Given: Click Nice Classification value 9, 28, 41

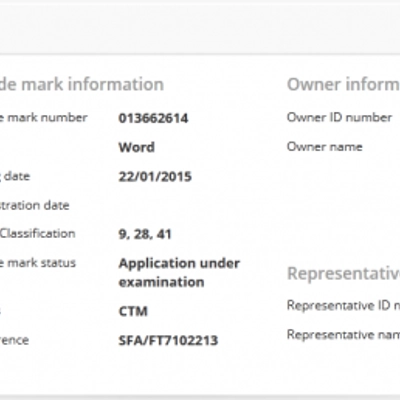Looking at the screenshot, I should (x=145, y=234).
